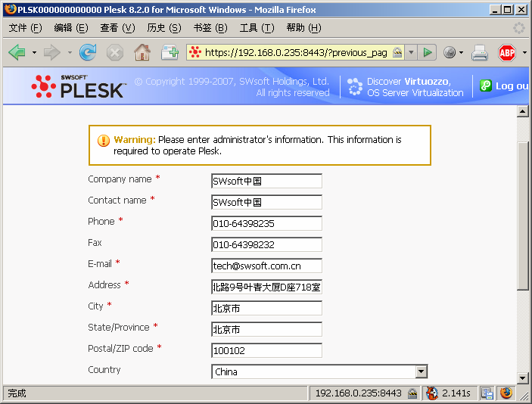Click the Firefox icon in the status bar
532x404 pixels.
pos(506,393)
